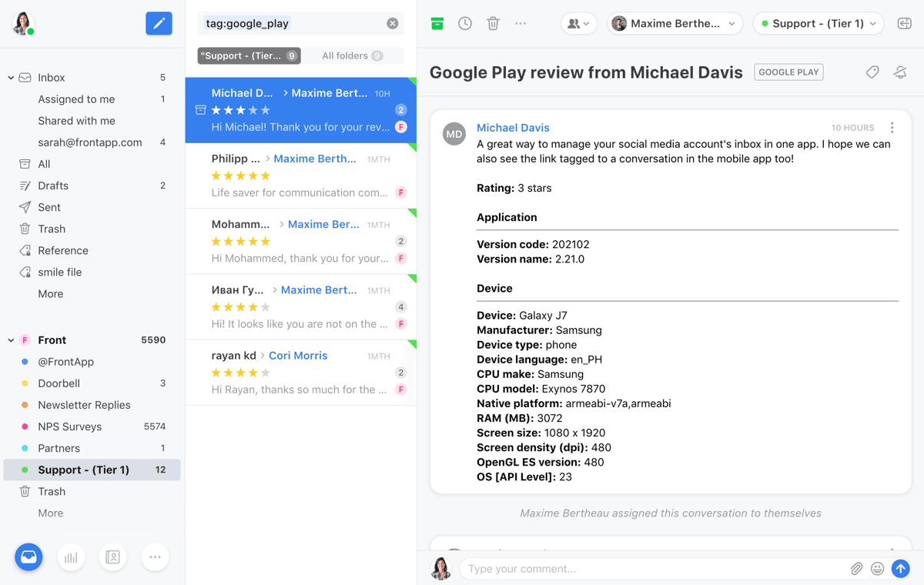Open the rayan kd conversation in list
The image size is (924, 585).
pyautogui.click(x=301, y=373)
